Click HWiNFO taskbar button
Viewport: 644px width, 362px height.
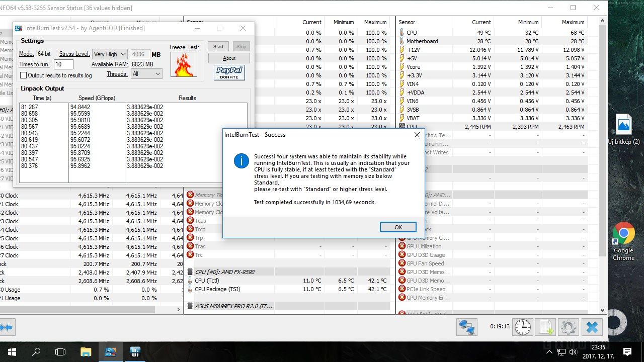tap(134, 352)
